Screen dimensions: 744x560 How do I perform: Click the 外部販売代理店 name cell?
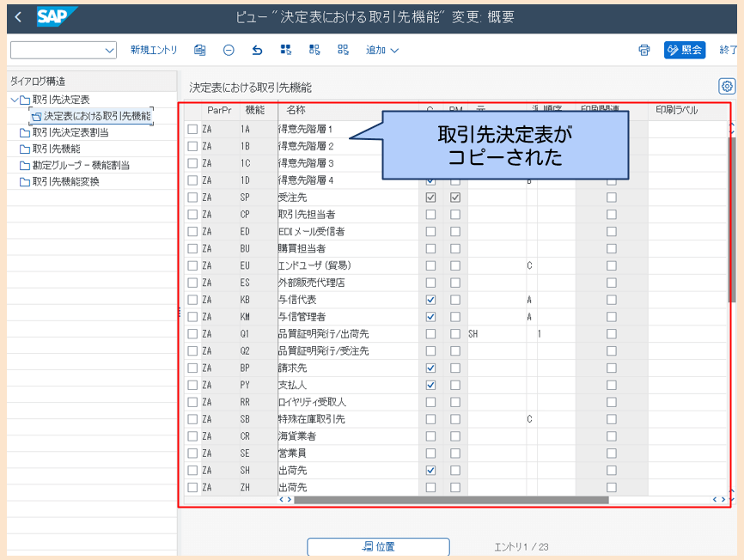(348, 283)
